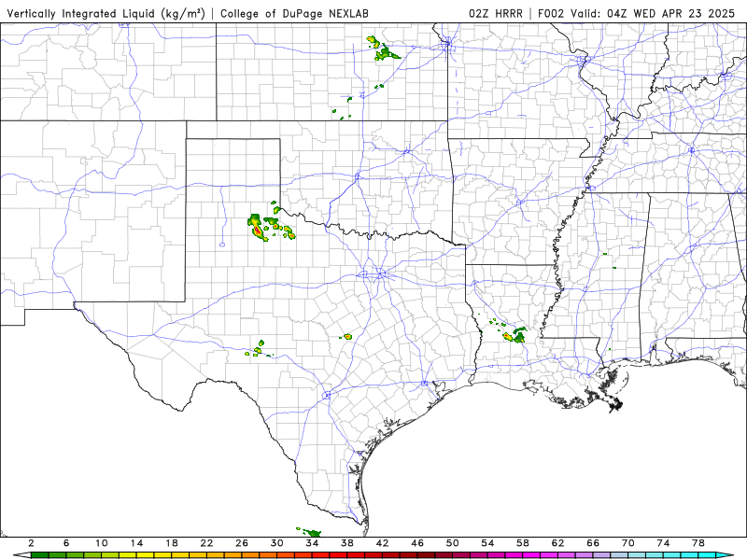Viewport: 747px width, 560px height.
Task: Click the legend value 62
Action: 557,543
